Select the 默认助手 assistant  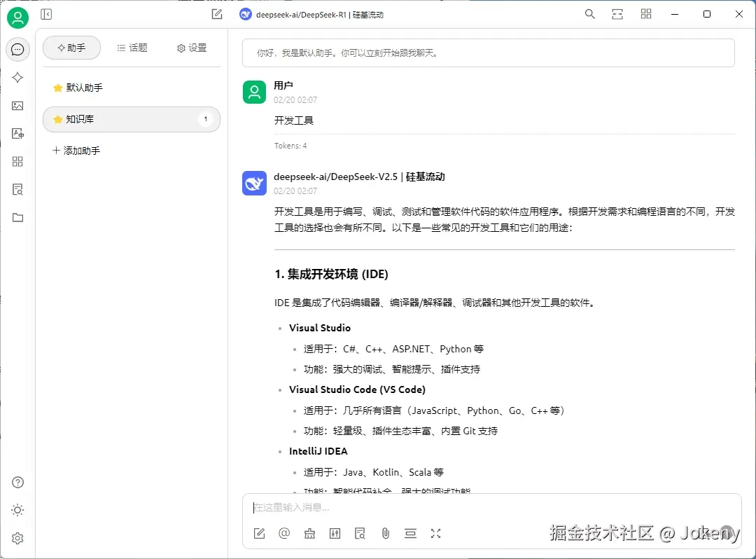click(x=132, y=88)
